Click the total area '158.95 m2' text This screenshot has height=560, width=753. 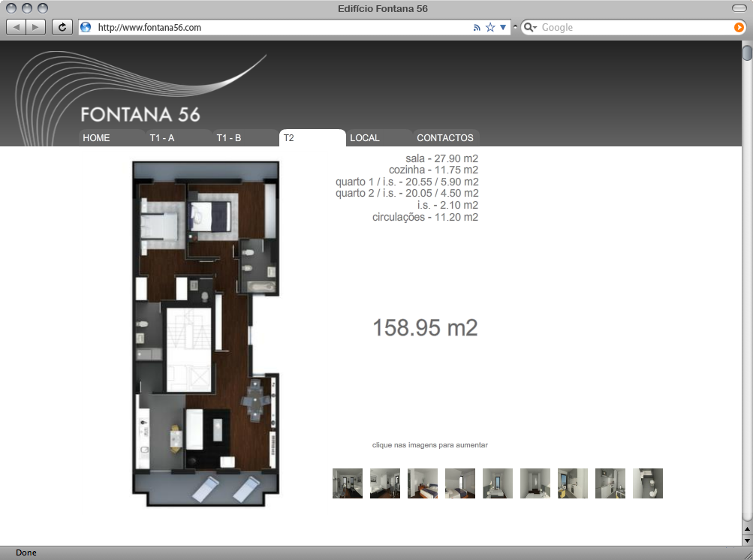pos(425,328)
